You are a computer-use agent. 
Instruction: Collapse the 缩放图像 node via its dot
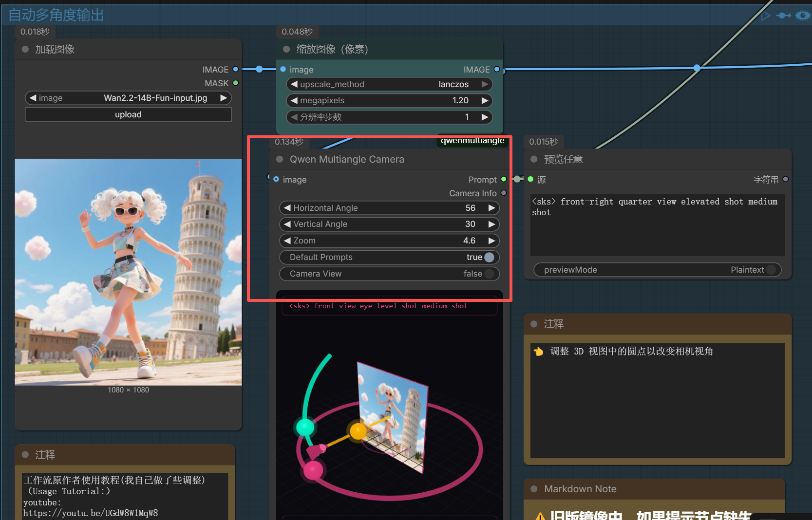click(286, 49)
